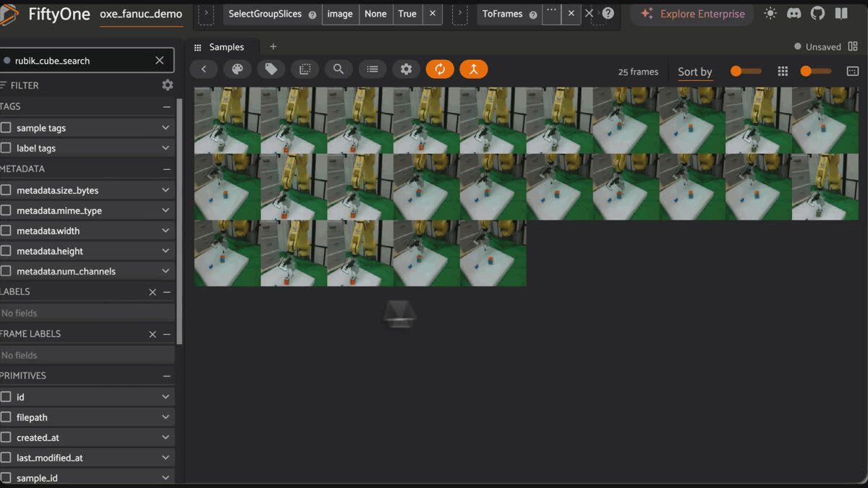The height and width of the screenshot is (488, 868).
Task: Clear the rubik_cube_search saved view
Action: tap(160, 61)
